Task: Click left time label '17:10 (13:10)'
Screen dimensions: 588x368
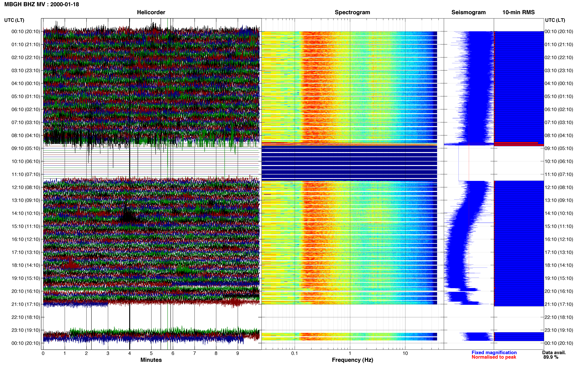Action: click(26, 252)
